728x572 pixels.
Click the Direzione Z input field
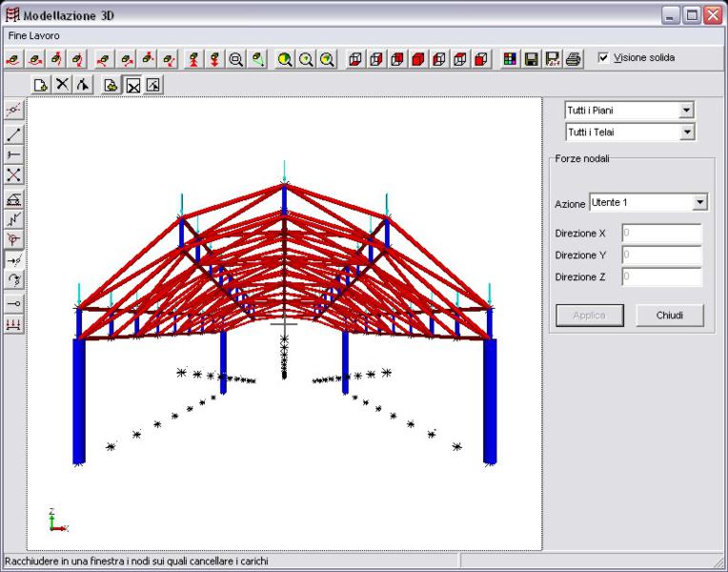click(661, 276)
